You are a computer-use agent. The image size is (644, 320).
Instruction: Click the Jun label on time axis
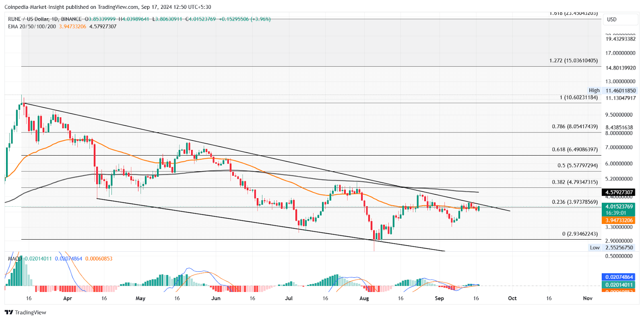coord(216,298)
